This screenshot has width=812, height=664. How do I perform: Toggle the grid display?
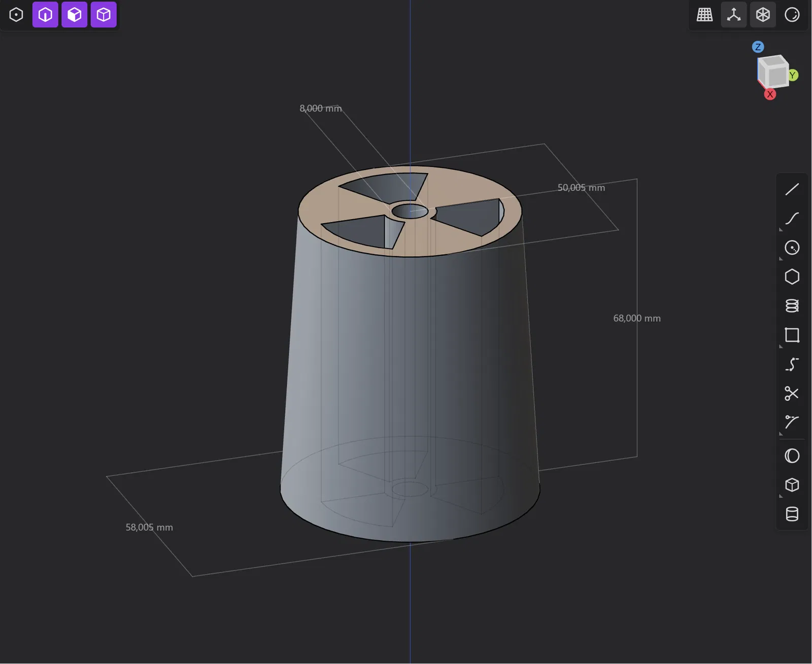[704, 15]
